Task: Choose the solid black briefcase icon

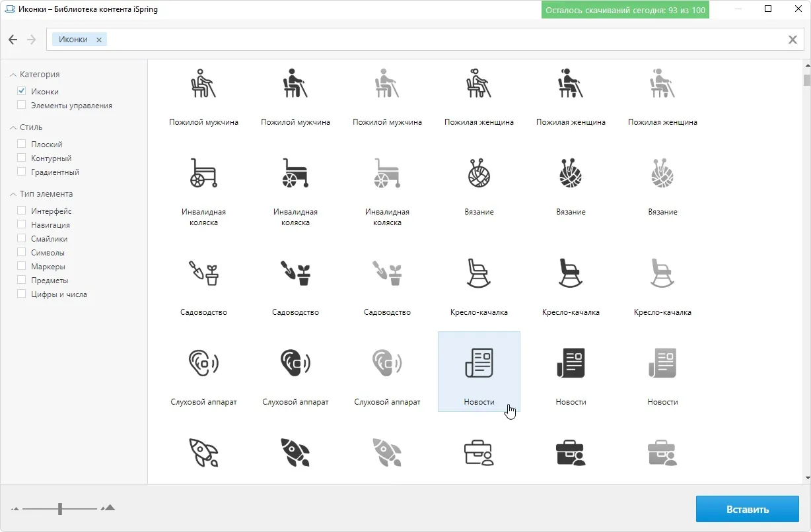Action: (x=571, y=453)
